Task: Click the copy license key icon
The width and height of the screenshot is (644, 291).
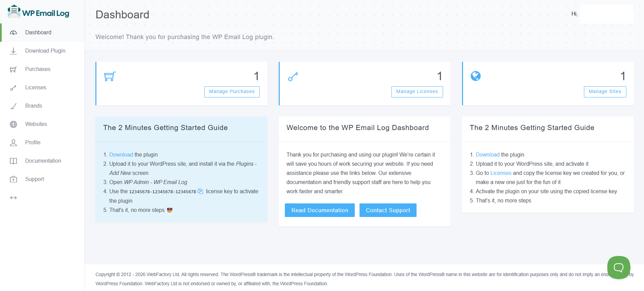Action: pos(200,192)
